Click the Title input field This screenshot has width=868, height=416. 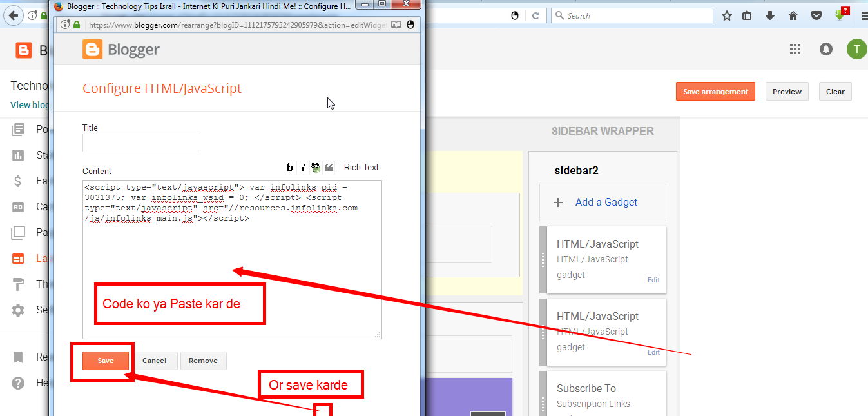click(141, 143)
